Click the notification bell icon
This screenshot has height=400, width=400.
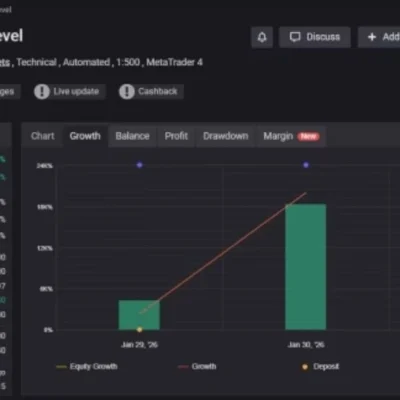(x=262, y=37)
